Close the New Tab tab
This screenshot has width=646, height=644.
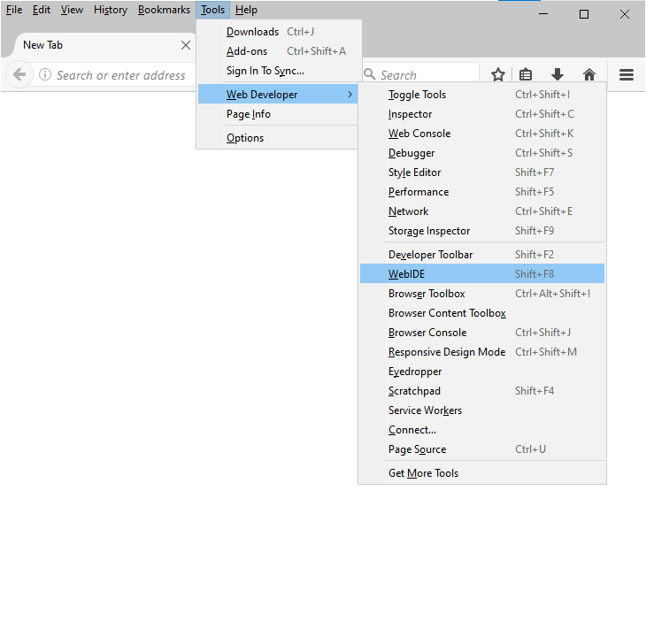(186, 45)
